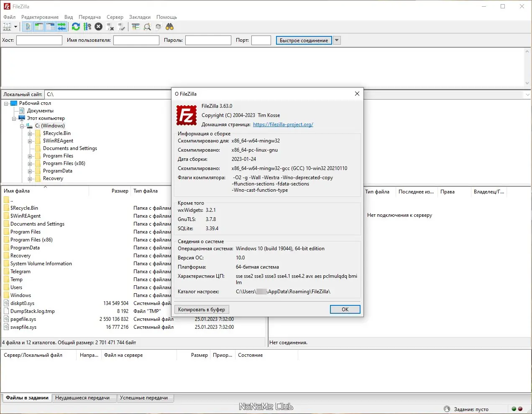Expand the Program Files (x86) tree node
Image resolution: width=532 pixels, height=414 pixels.
tap(30, 164)
